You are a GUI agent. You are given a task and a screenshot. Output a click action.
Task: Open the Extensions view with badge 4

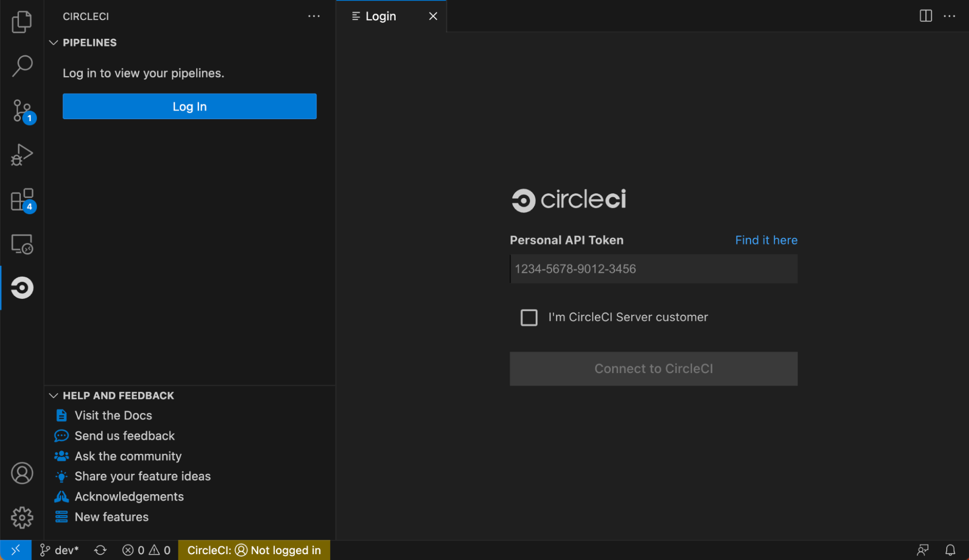[23, 200]
